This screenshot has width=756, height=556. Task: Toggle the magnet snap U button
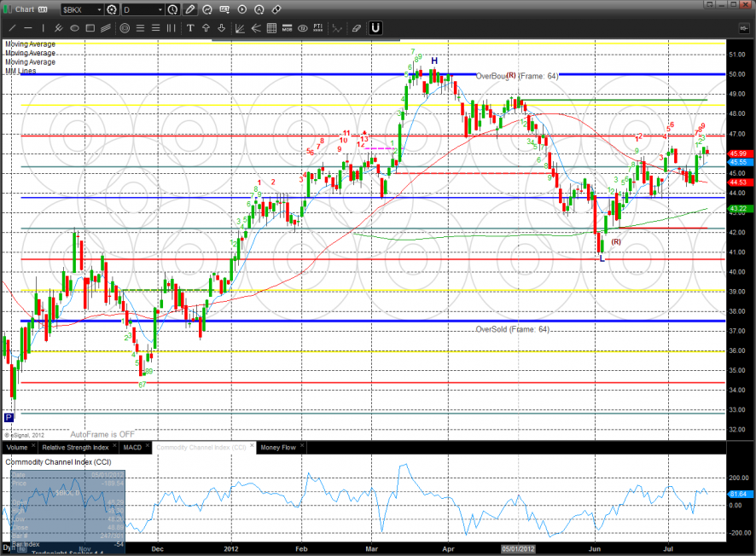(375, 28)
